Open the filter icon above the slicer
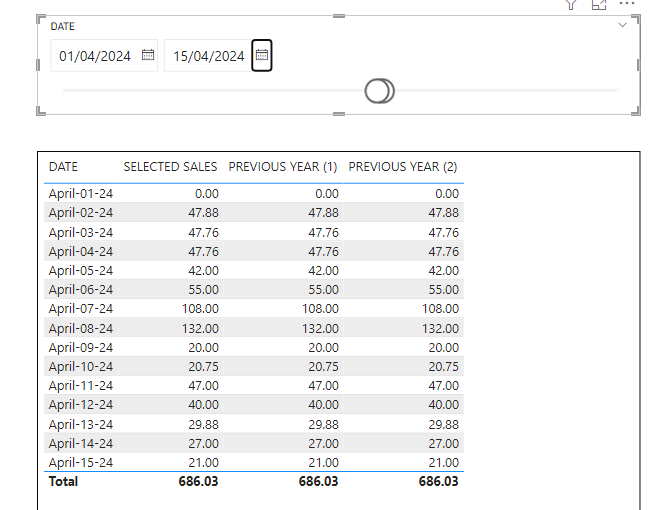 coord(571,5)
